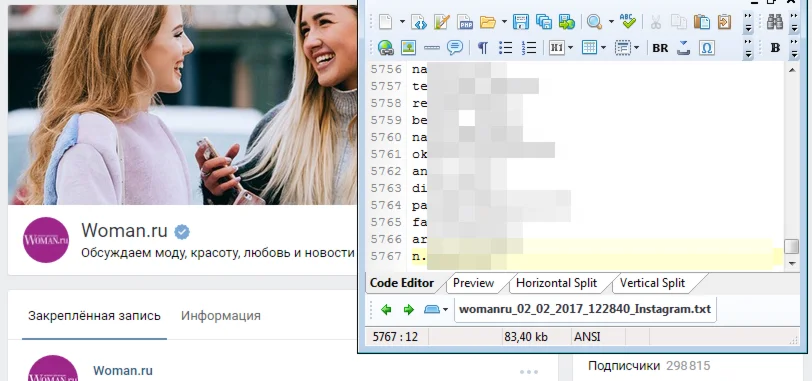Image resolution: width=812 pixels, height=381 pixels.
Task: Click the Подписчики 298 815 subscribers link
Action: (x=649, y=366)
